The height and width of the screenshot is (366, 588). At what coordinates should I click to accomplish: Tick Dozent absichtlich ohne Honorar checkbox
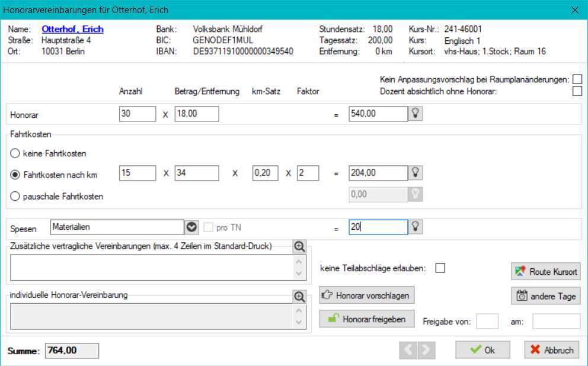click(x=577, y=91)
